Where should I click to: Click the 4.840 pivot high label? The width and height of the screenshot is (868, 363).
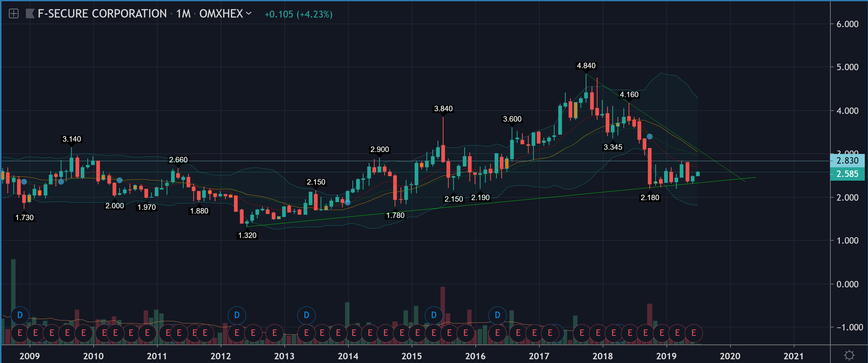[586, 66]
